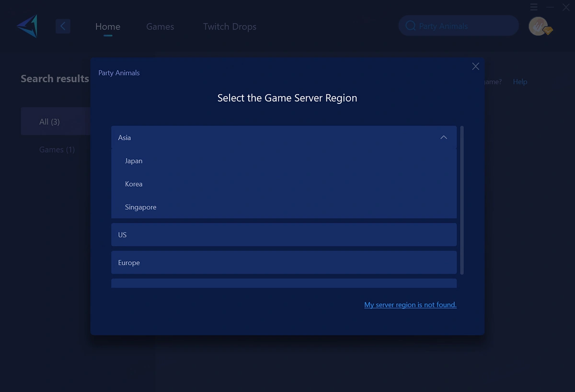Open the hamburger menu icon
This screenshot has width=575, height=392.
click(534, 7)
